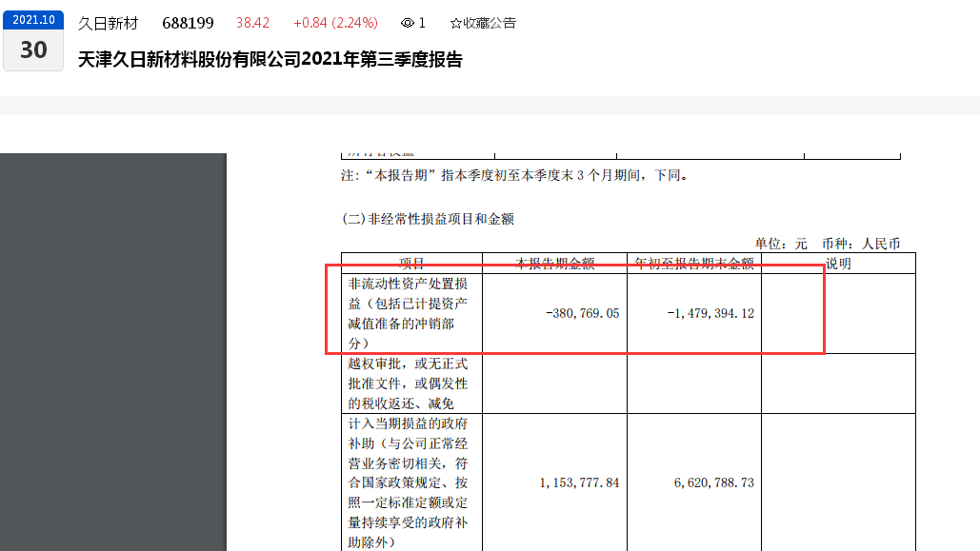Screen dimensions: 980x551
Task: Click the eye view-count icon
Action: (408, 23)
